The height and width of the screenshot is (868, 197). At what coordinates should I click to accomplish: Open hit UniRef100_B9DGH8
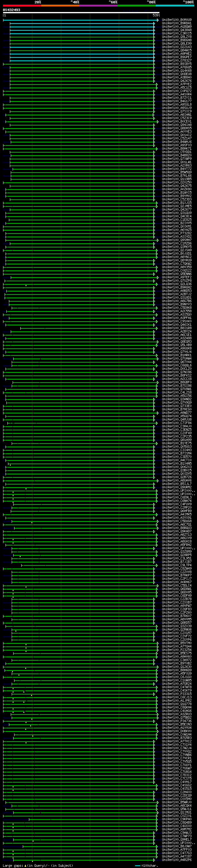click(177, 40)
